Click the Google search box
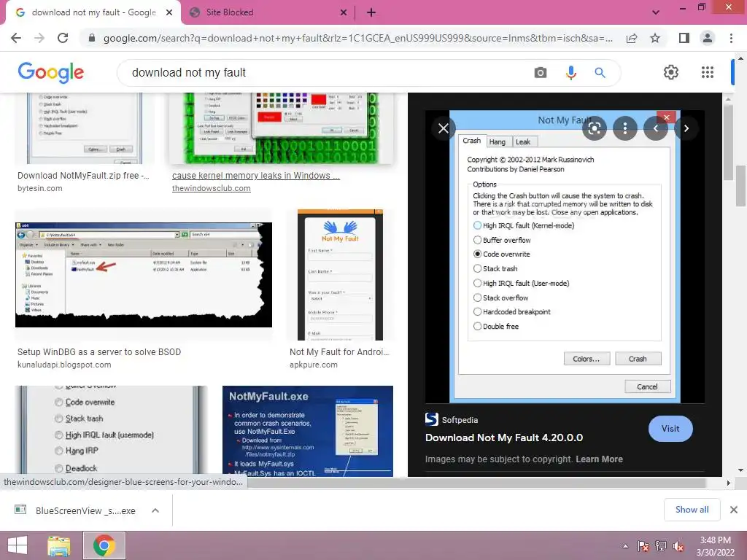The image size is (747, 560). point(329,73)
